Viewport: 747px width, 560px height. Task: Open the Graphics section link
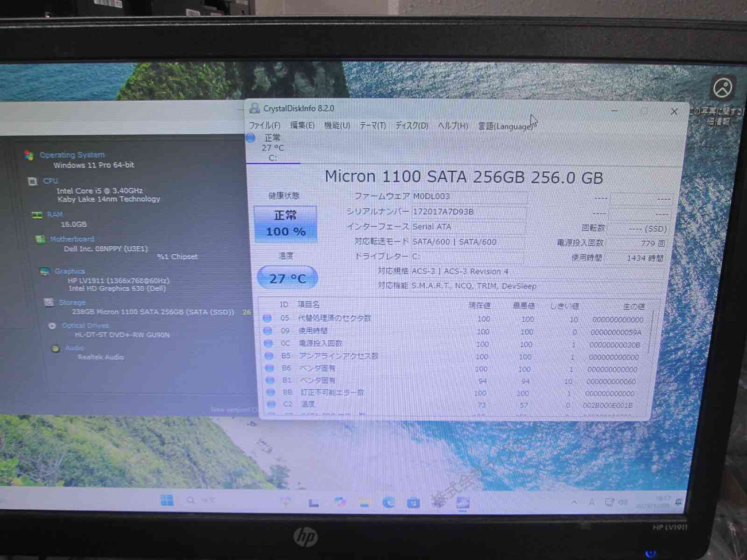click(x=70, y=271)
